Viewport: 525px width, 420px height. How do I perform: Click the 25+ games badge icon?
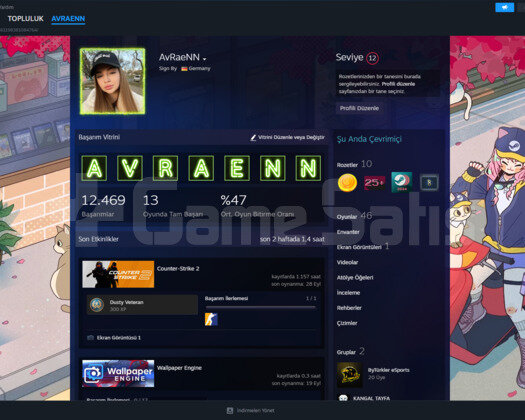pyautogui.click(x=374, y=183)
